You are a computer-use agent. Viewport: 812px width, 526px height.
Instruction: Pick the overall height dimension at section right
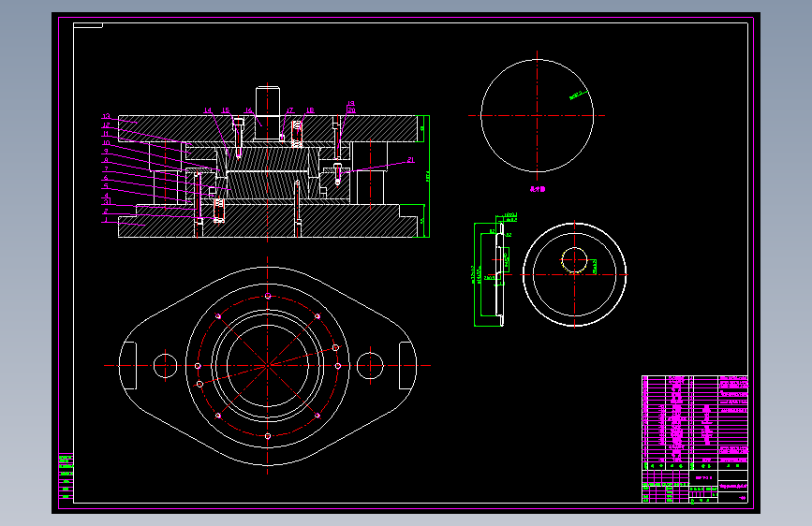pos(428,177)
